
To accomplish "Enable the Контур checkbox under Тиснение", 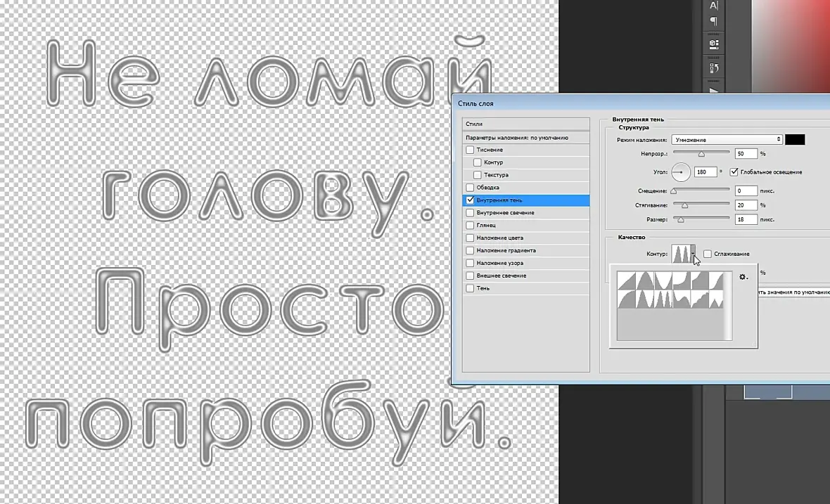I will pos(477,162).
